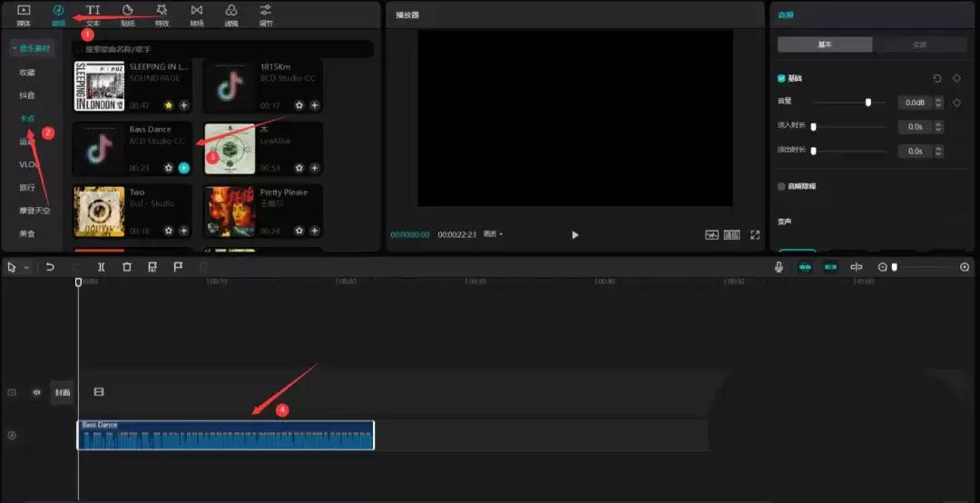Select the 美食 food category

pos(27,232)
